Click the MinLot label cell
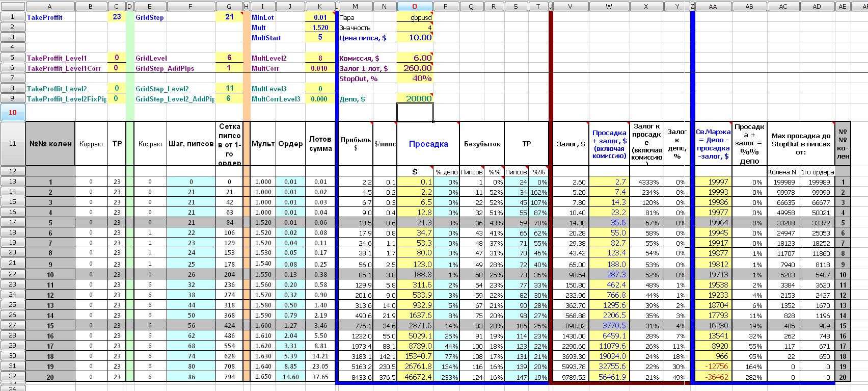This screenshot has height=391, width=868. (x=278, y=17)
